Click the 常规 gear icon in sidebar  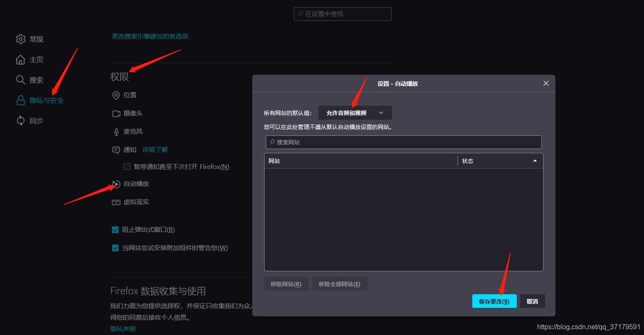[x=20, y=39]
